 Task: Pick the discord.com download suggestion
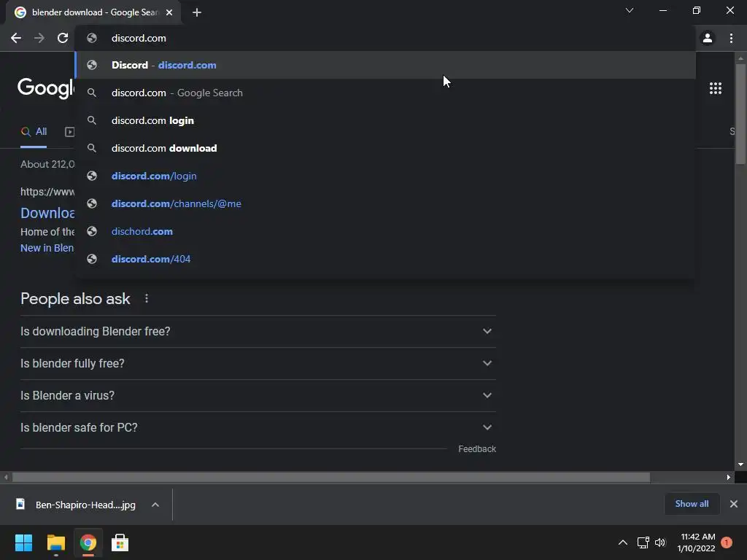pos(385,148)
